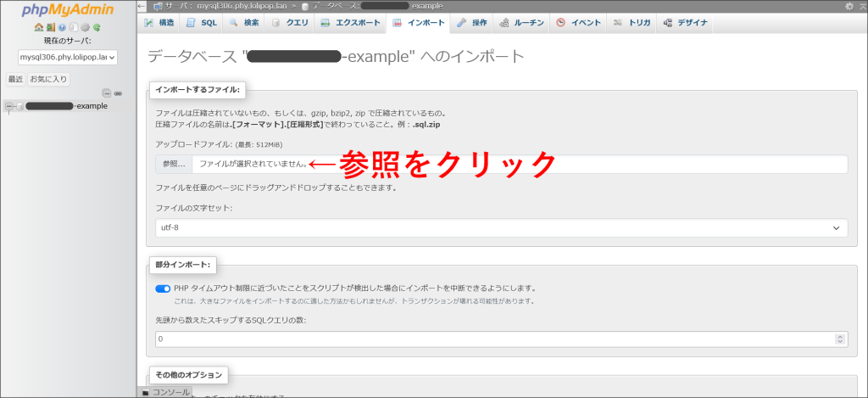Click the link-with-main-panel chain icon
Screen dimensions: 868x398
tap(118, 93)
